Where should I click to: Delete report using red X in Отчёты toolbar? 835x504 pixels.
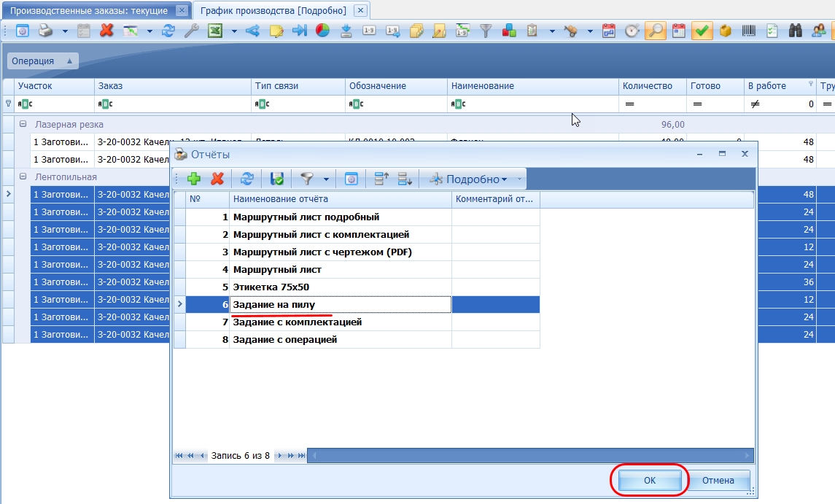217,179
